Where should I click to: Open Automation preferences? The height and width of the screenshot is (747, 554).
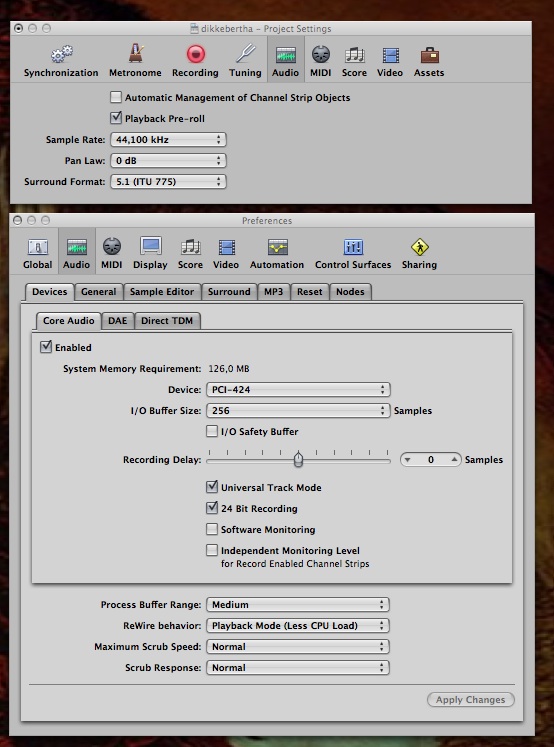coord(277,254)
